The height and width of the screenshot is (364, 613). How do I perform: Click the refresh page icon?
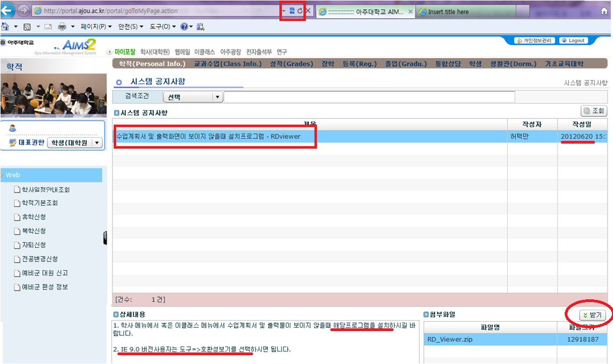pos(300,11)
